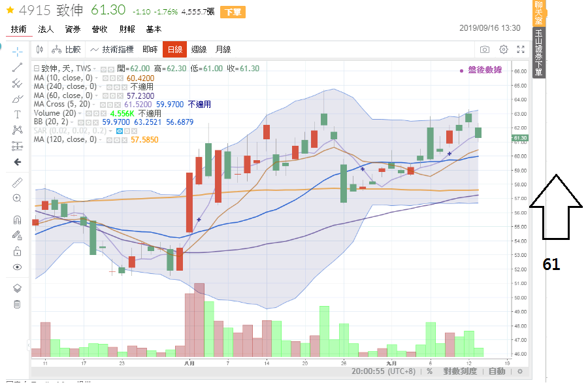Toggle stay in drawing mode pencil-lock

[17, 235]
